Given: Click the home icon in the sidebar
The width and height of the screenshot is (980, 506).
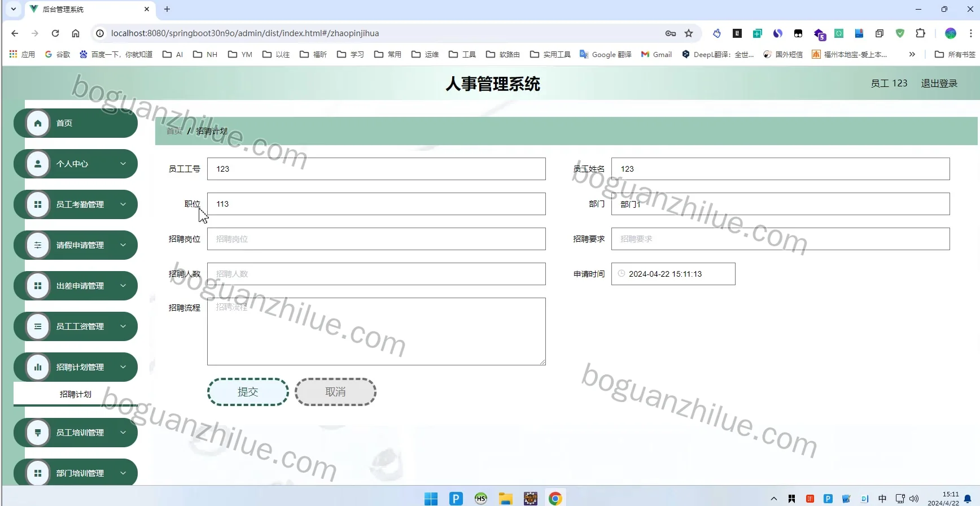Looking at the screenshot, I should tap(38, 123).
